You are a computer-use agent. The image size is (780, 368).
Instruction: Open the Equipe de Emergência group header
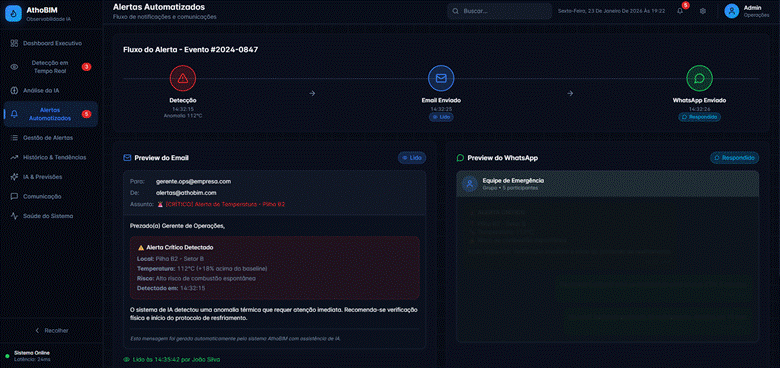(x=607, y=184)
